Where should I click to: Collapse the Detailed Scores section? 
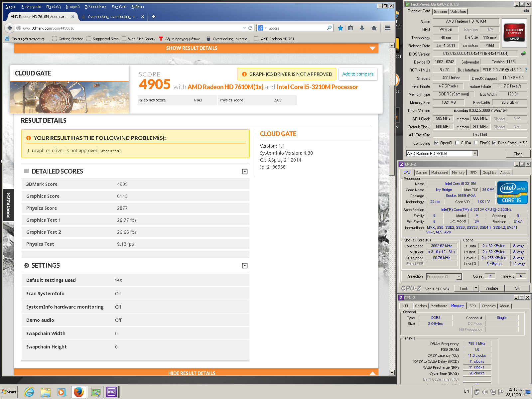click(x=245, y=172)
